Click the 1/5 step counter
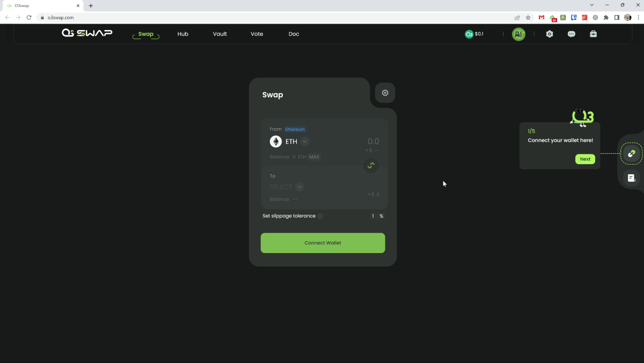Image resolution: width=644 pixels, height=363 pixels. coord(531,131)
